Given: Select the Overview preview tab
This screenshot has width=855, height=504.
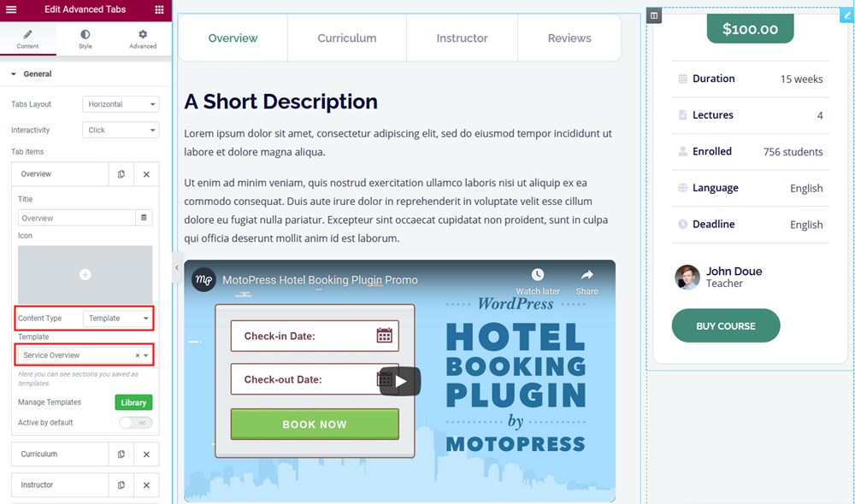Looking at the screenshot, I should [x=233, y=38].
